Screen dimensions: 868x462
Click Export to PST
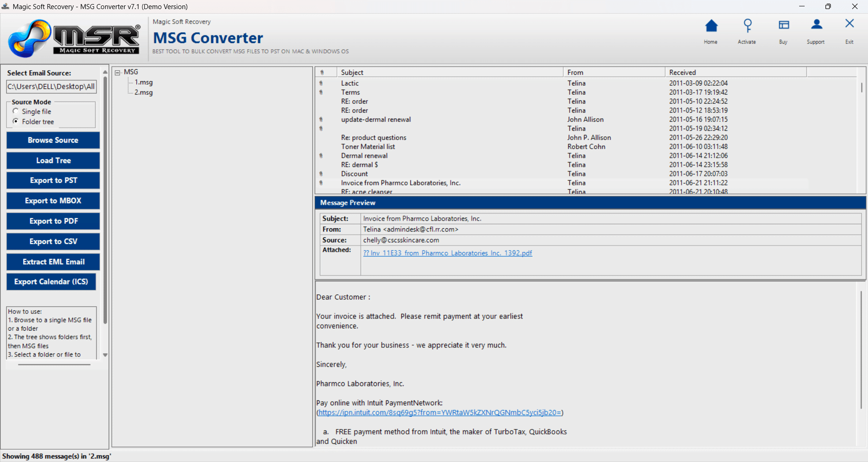(x=53, y=180)
